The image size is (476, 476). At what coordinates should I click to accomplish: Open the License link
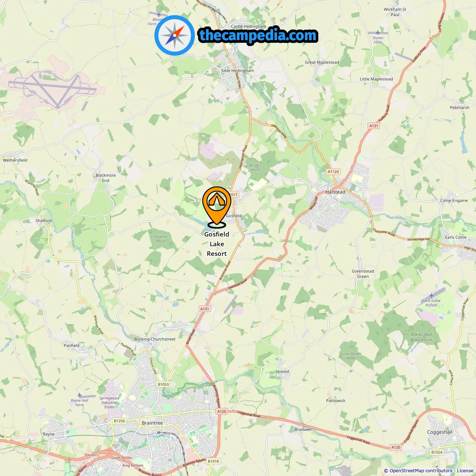(465, 471)
